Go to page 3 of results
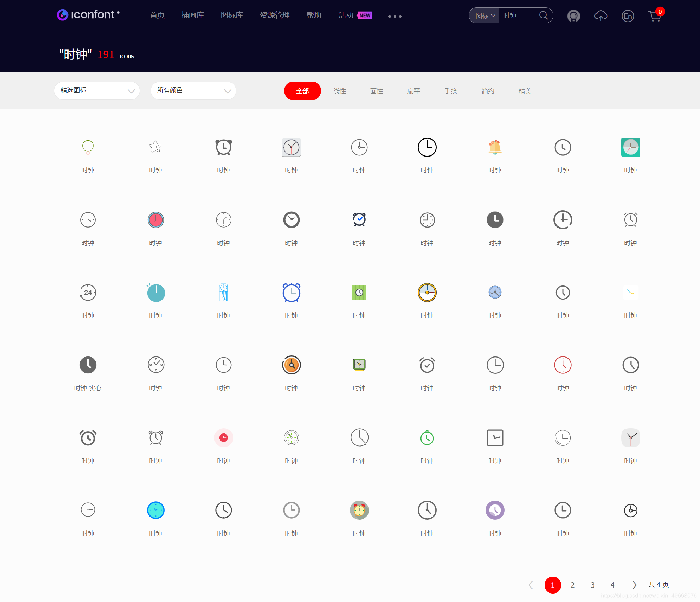700x602 pixels. point(592,585)
